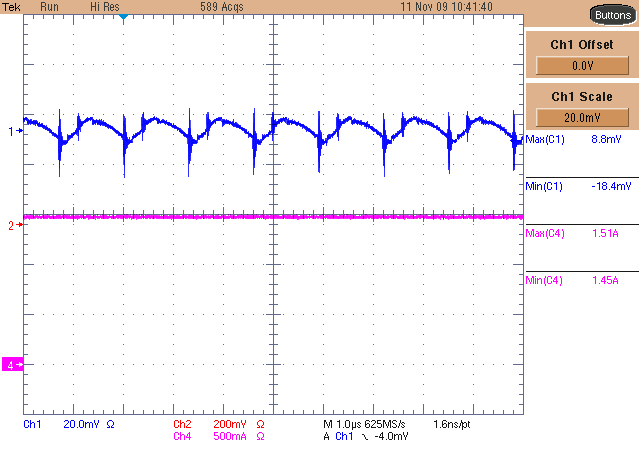This screenshot has width=640, height=454.
Task: Select the Max(C4) 1.51A measurement
Action: (x=580, y=233)
